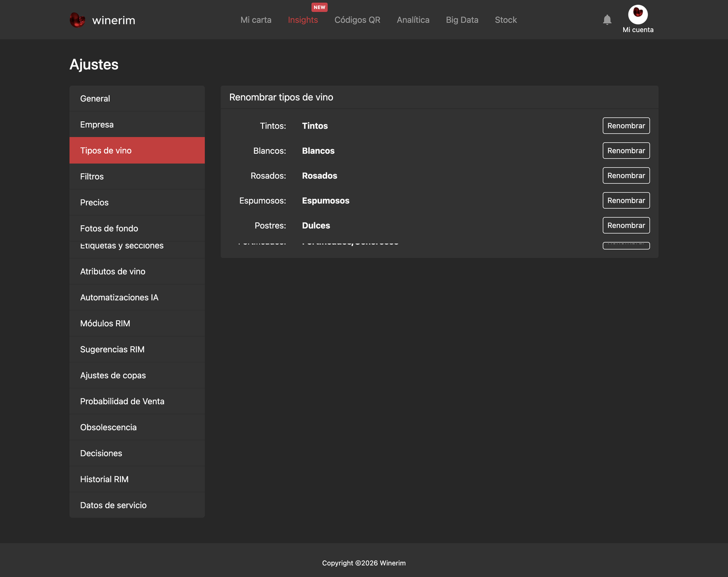Viewport: 728px width, 577px height.
Task: Open Datos de servicio settings
Action: [137, 505]
